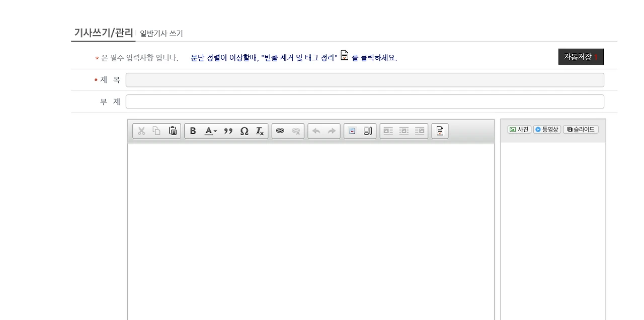Click the Remove Format icon
The image size is (644, 320).
[260, 131]
